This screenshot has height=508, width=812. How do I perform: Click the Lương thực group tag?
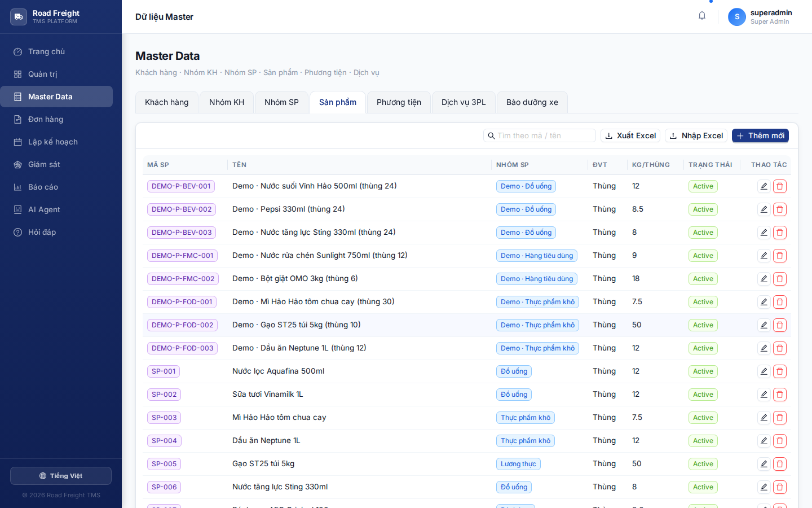[518, 464]
